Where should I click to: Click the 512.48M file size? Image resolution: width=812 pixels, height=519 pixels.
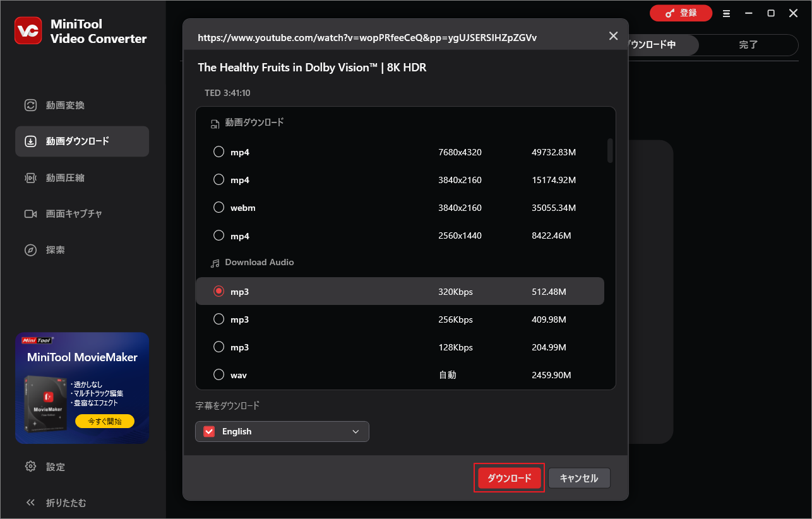click(x=549, y=292)
